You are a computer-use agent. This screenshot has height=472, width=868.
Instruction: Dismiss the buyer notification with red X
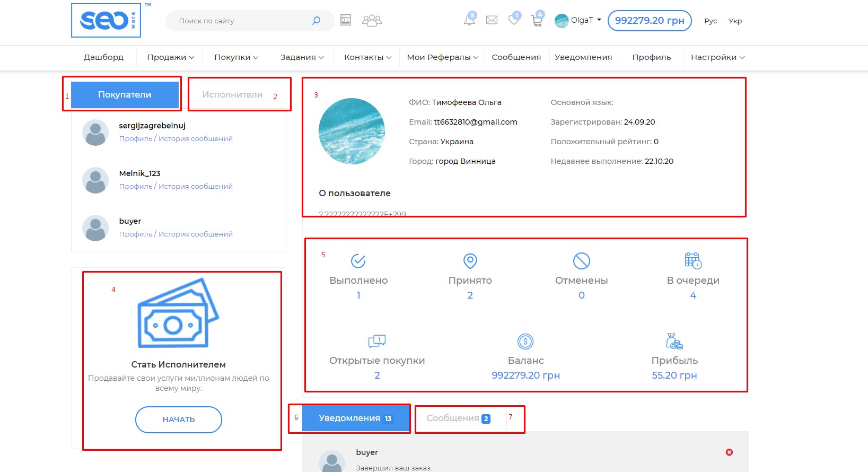point(729,452)
